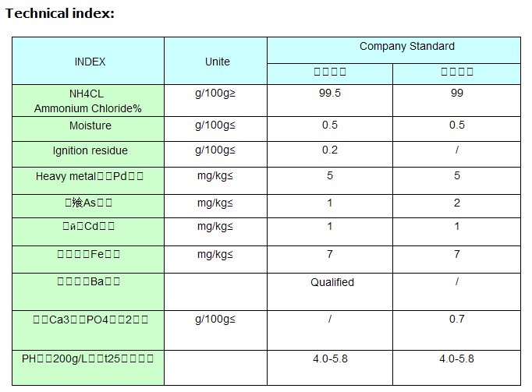Select the 0.2 ignition residue value
Image resolution: width=532 pixels, height=392 pixels.
pyautogui.click(x=330, y=150)
